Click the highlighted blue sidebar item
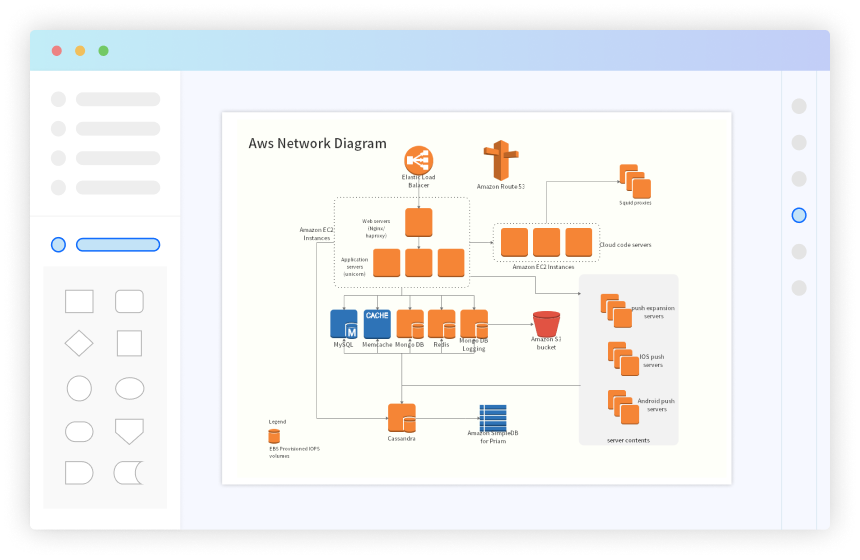Image resolution: width=860 pixels, height=560 pixels. click(x=118, y=245)
